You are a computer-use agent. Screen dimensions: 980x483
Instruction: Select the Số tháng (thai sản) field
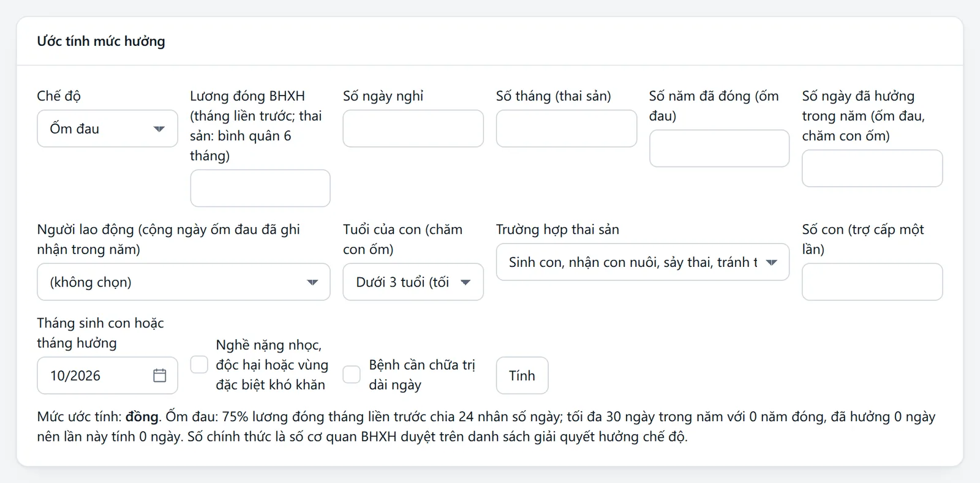click(567, 129)
